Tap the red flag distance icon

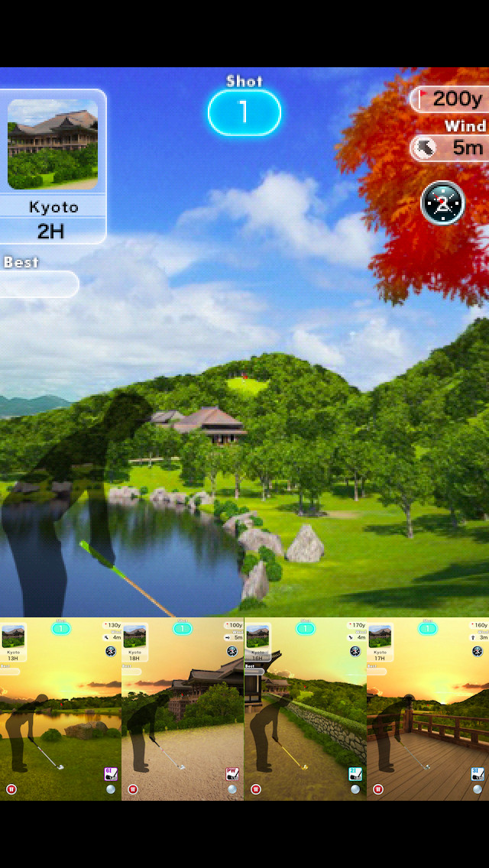[x=421, y=99]
